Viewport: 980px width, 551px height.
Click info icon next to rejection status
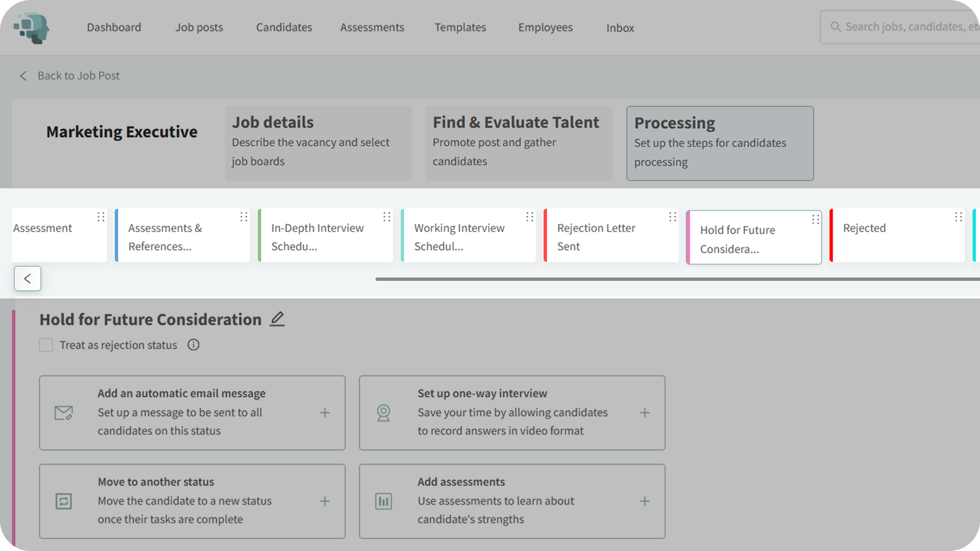click(x=193, y=345)
